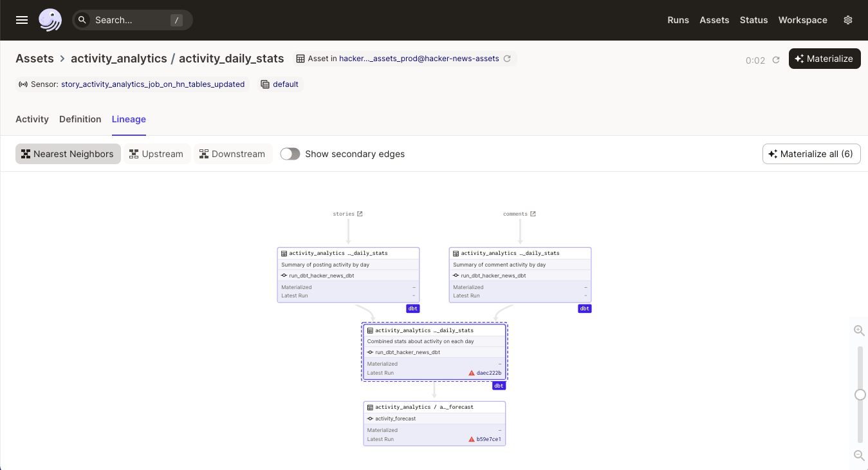Viewport: 868px width, 470px height.
Task: Open story_activity_analytics_job_on_hn_tables_updated sensor link
Action: tap(153, 84)
